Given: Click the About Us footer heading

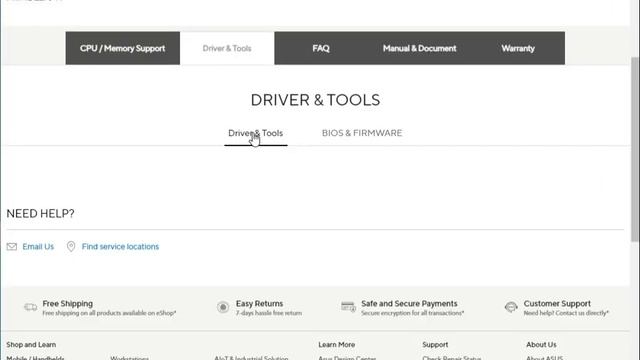Looking at the screenshot, I should (541, 344).
